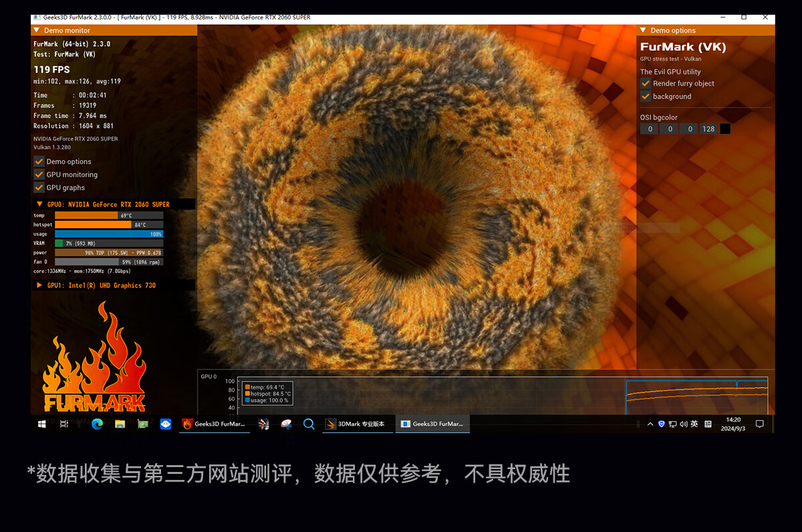Click the hotspot bar showing 84°C
This screenshot has width=802, height=532.
tap(109, 225)
